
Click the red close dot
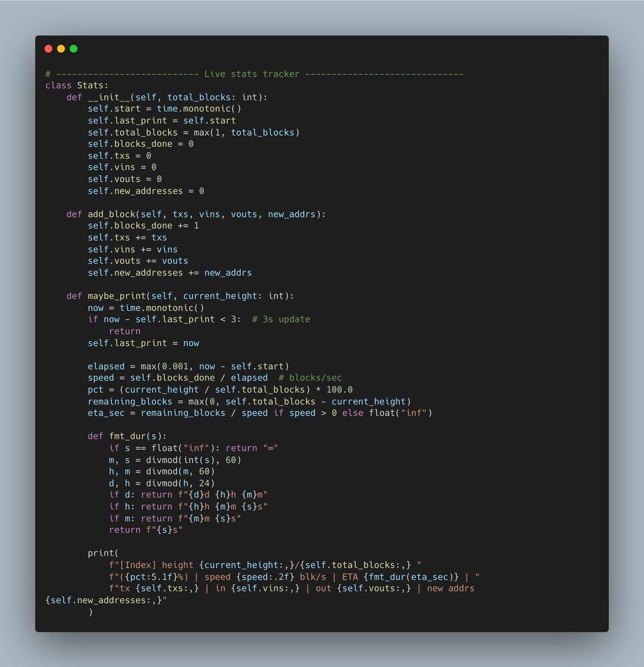[48, 49]
